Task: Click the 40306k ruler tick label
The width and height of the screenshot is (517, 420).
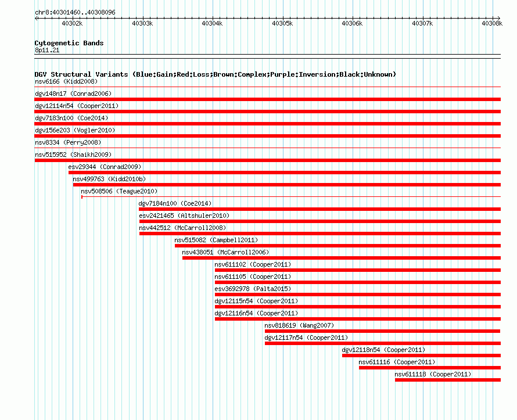Action: coord(353,23)
